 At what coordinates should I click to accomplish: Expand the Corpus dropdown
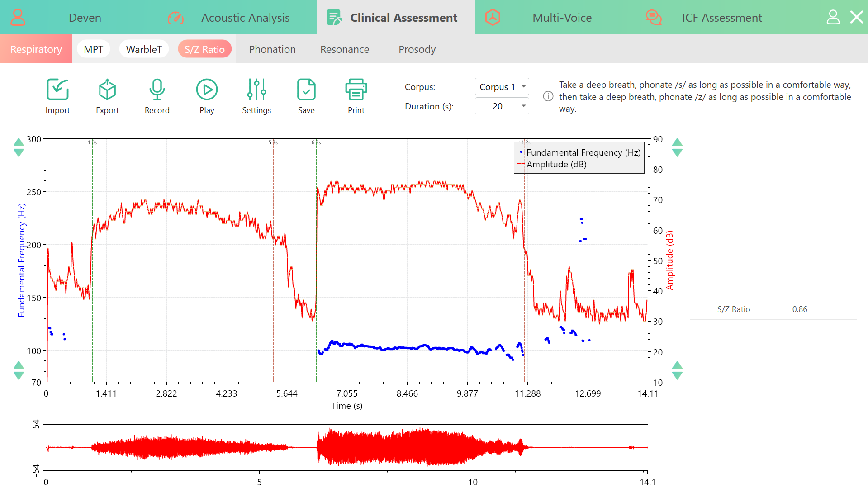click(502, 87)
